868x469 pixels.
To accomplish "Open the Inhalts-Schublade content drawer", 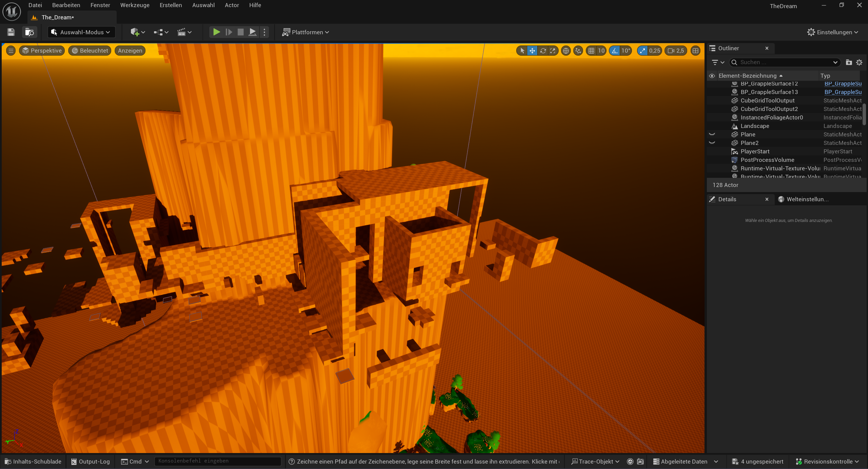I will (33, 462).
